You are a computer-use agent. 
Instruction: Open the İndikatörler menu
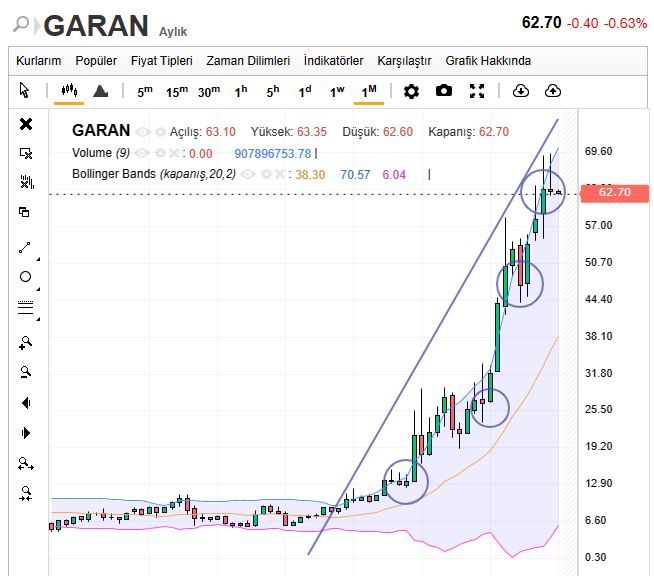[x=333, y=61]
